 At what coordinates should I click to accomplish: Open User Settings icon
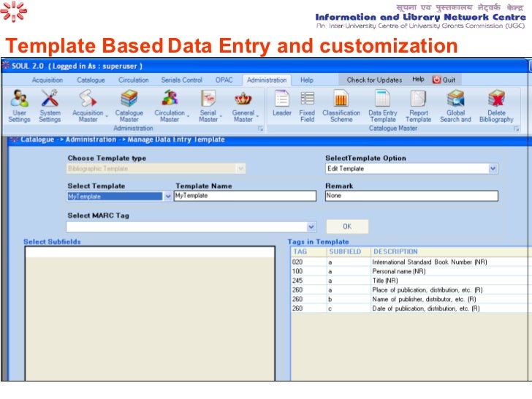[x=19, y=99]
